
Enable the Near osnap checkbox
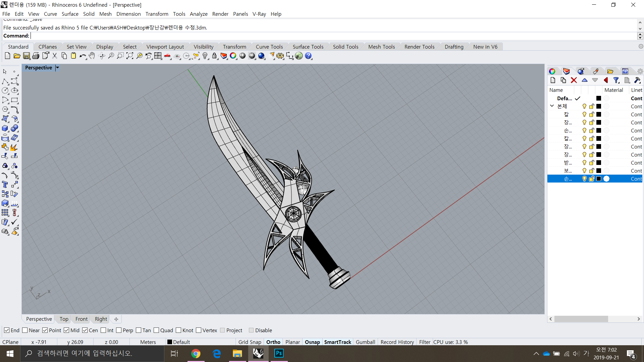coord(25,330)
